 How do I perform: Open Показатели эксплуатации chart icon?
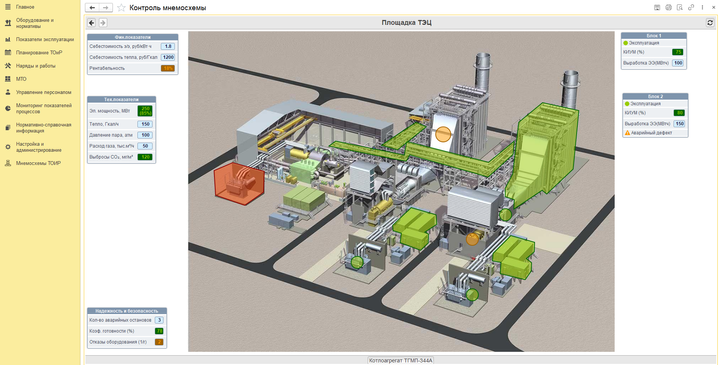pyautogui.click(x=8, y=39)
